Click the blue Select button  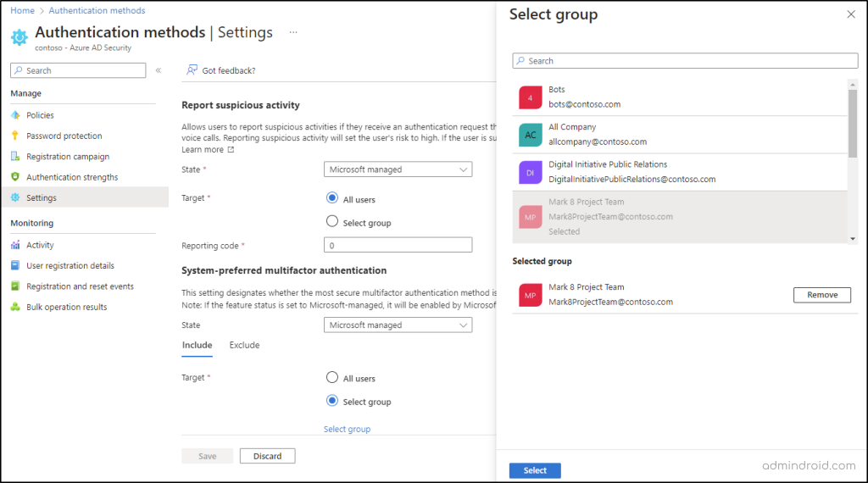pyautogui.click(x=535, y=470)
